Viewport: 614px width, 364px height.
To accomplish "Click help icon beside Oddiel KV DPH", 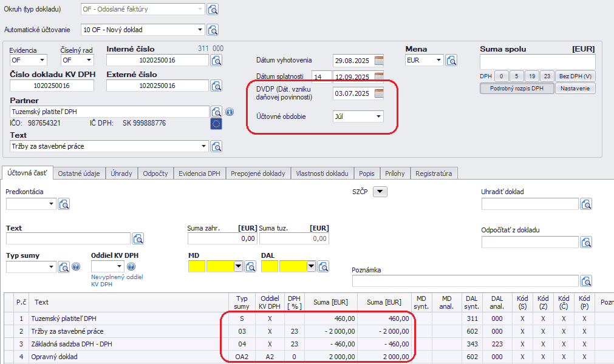I will coord(131,266).
